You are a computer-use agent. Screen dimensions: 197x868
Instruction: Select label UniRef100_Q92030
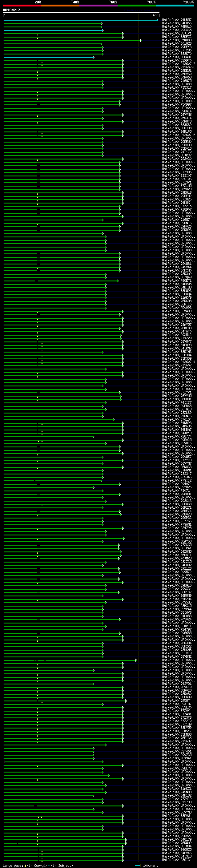(x=177, y=159)
